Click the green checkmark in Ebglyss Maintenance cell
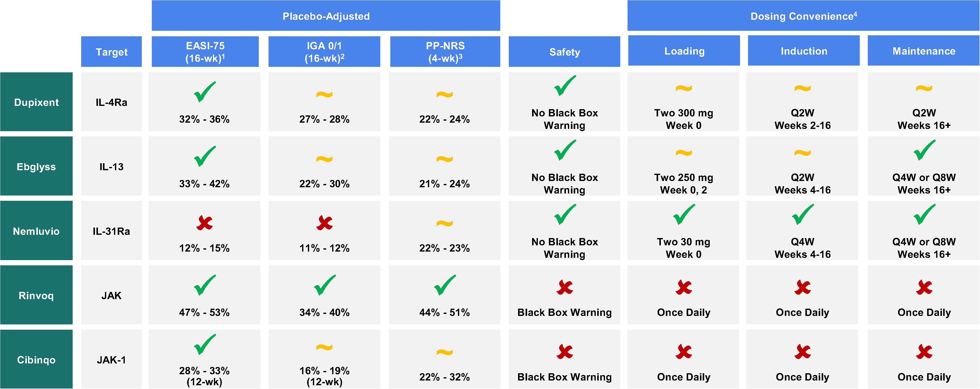The height and width of the screenshot is (389, 980). (924, 150)
